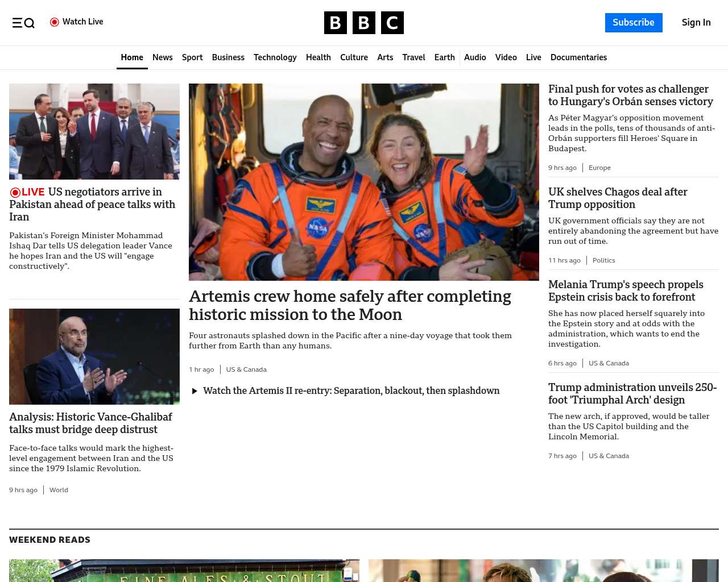Viewport: 728px width, 582px height.
Task: Play the Artemis II re-entry video triangle
Action: click(195, 391)
